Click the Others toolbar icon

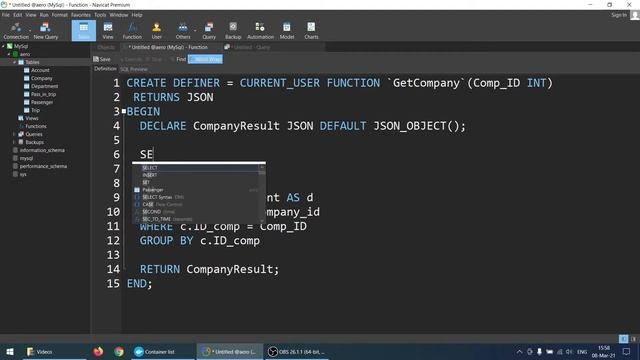pyautogui.click(x=183, y=31)
